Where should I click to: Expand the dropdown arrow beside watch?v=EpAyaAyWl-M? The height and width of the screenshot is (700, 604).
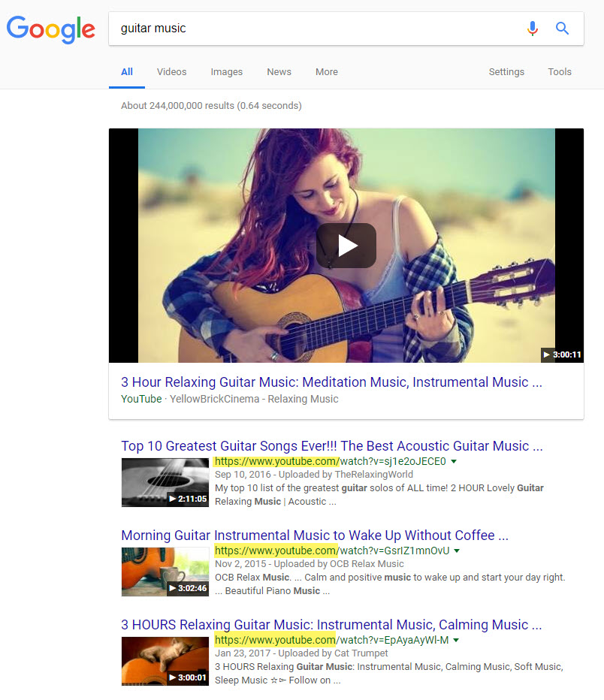point(456,641)
